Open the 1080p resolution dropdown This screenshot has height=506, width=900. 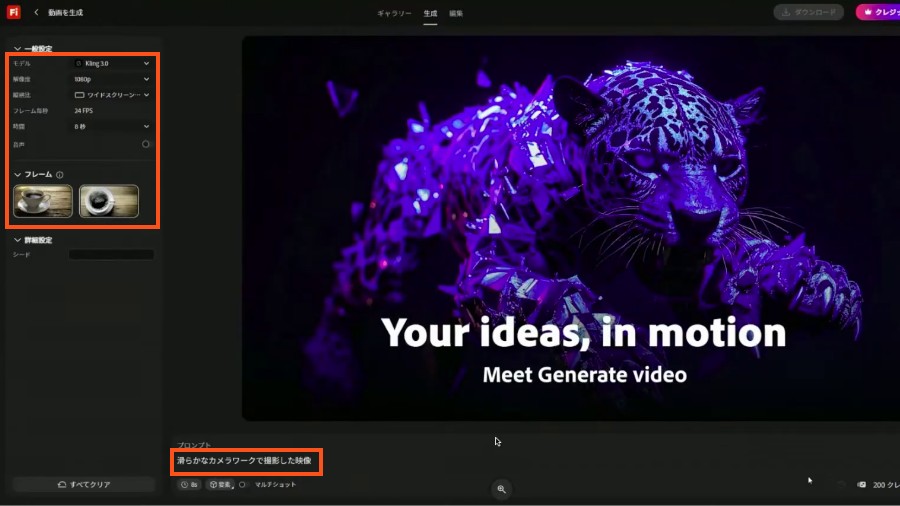point(112,79)
